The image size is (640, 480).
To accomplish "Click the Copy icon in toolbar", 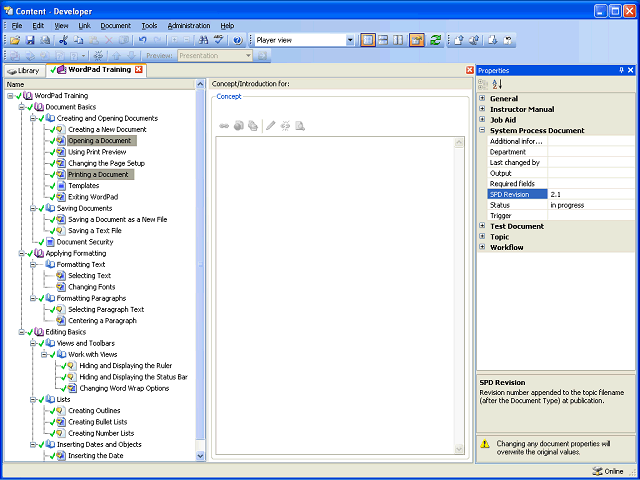I will (78, 40).
